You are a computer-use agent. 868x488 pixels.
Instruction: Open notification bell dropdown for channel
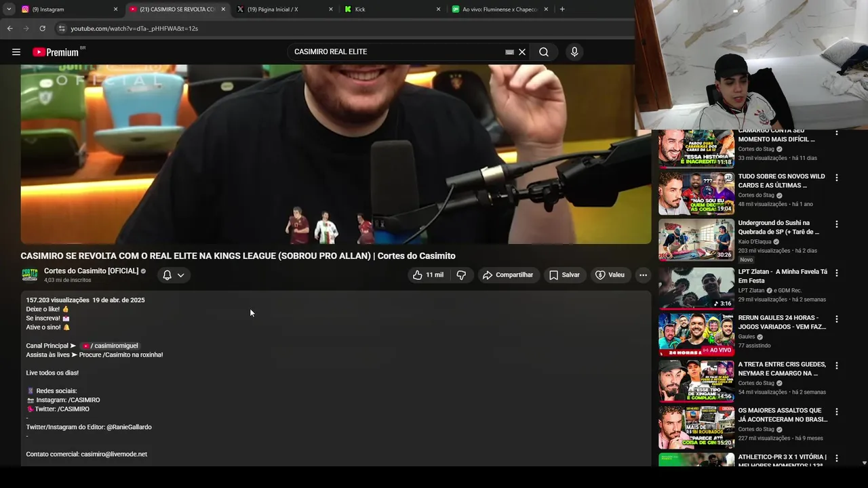174,275
